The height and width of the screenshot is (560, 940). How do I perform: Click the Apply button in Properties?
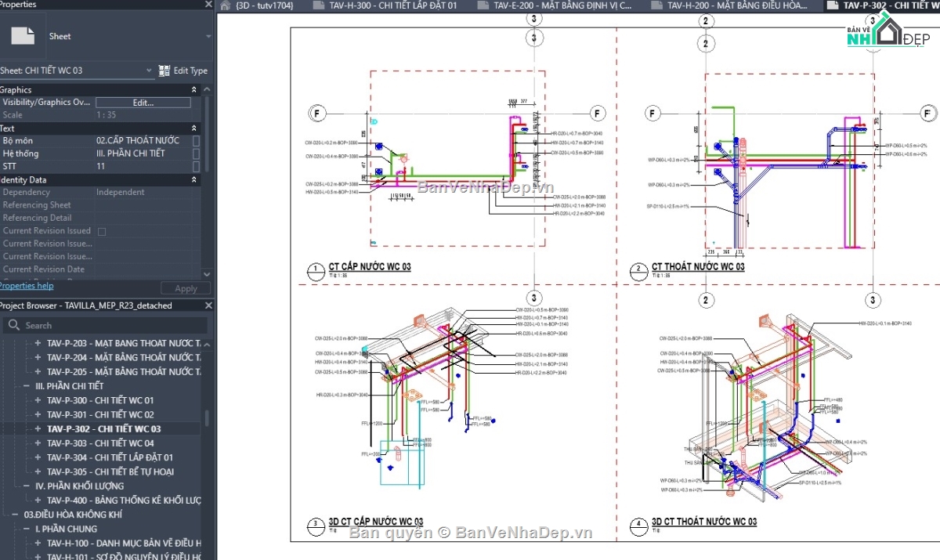(x=186, y=288)
